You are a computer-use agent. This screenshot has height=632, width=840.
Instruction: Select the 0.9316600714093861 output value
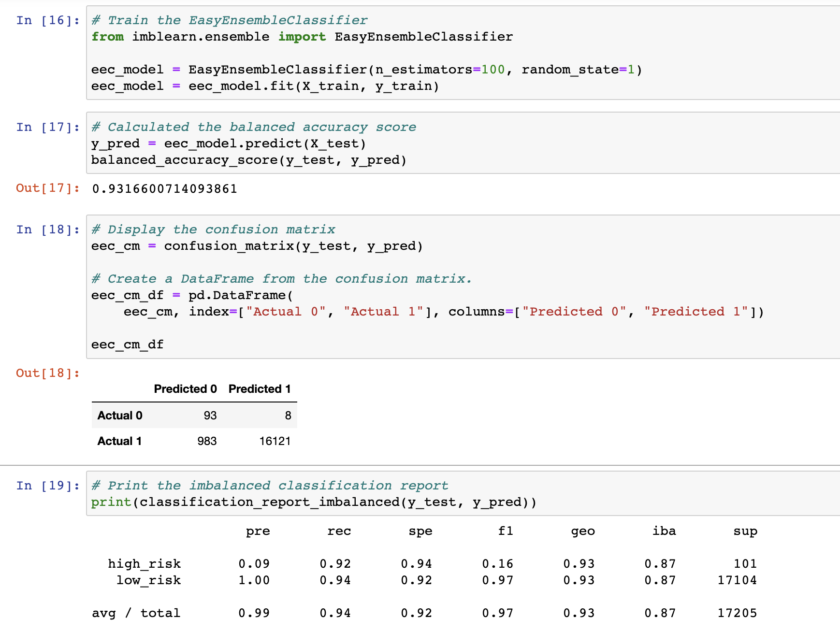[165, 188]
